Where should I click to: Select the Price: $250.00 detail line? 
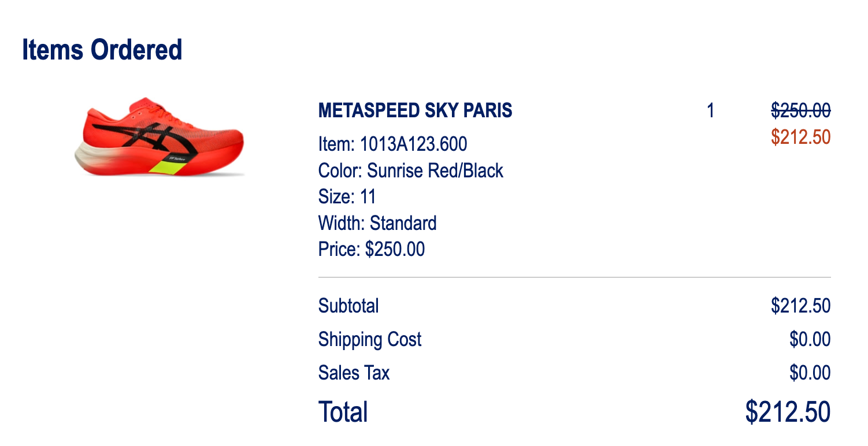(x=372, y=249)
